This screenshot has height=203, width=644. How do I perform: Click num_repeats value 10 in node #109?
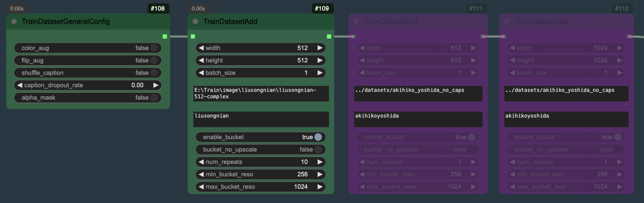[x=304, y=162]
